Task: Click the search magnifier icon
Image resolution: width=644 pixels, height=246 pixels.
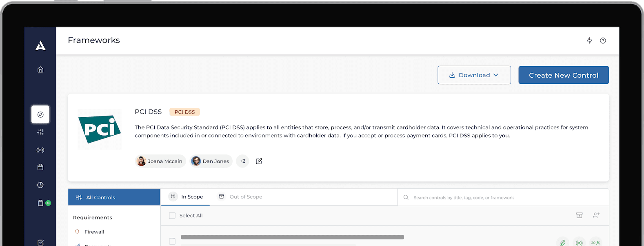Action: click(406, 197)
